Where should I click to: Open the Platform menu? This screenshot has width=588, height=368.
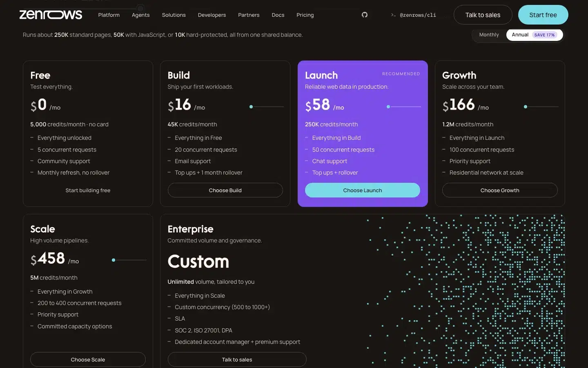109,15
